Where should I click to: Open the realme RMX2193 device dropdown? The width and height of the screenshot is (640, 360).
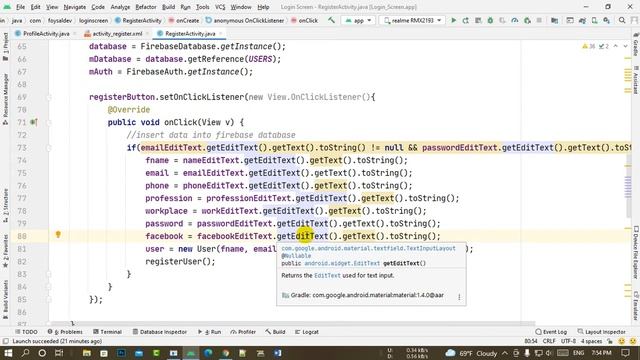click(x=413, y=20)
